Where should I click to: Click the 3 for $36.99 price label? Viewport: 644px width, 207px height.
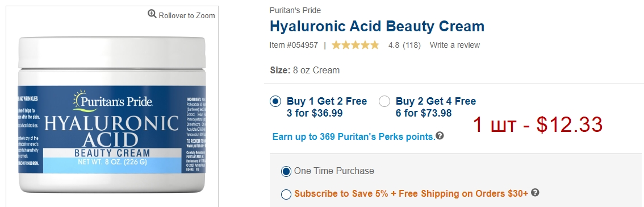click(x=315, y=113)
